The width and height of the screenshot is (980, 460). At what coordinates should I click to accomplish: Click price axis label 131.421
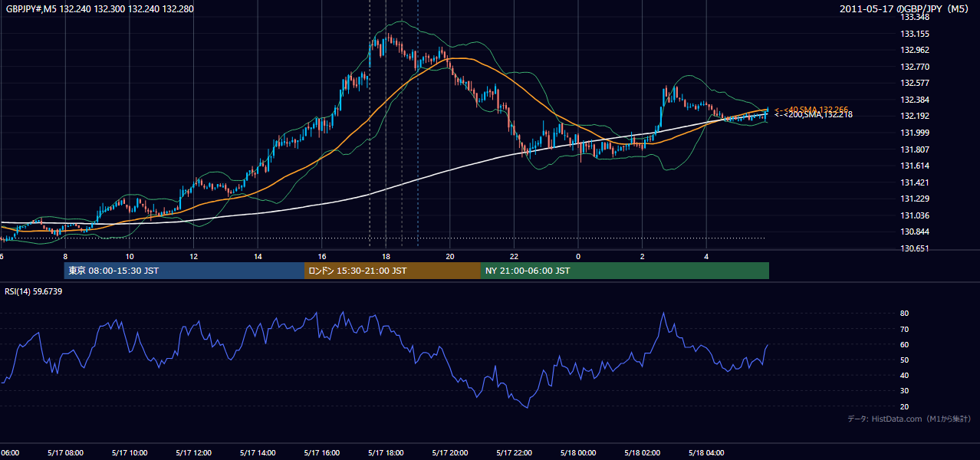pos(915,182)
